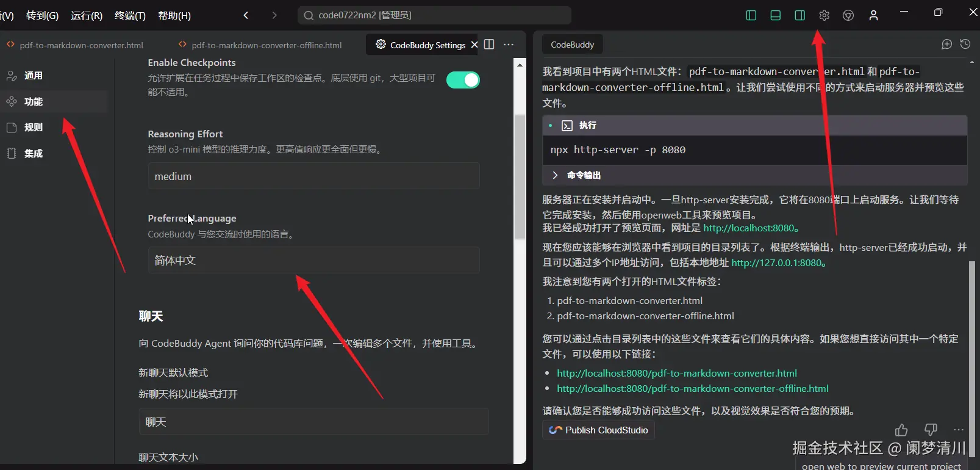Screen dimensions: 980x470
Task: Click the 聊天文本大小 label
Action: point(168,457)
